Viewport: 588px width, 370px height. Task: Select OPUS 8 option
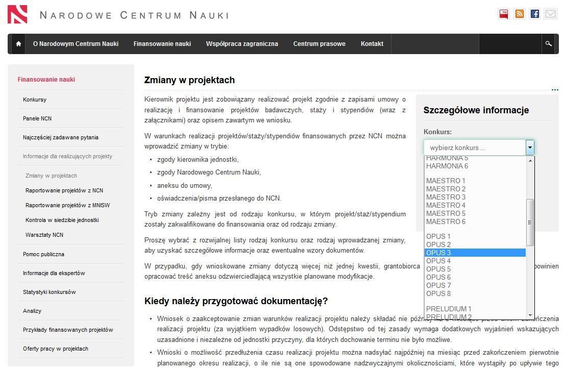[x=475, y=294]
